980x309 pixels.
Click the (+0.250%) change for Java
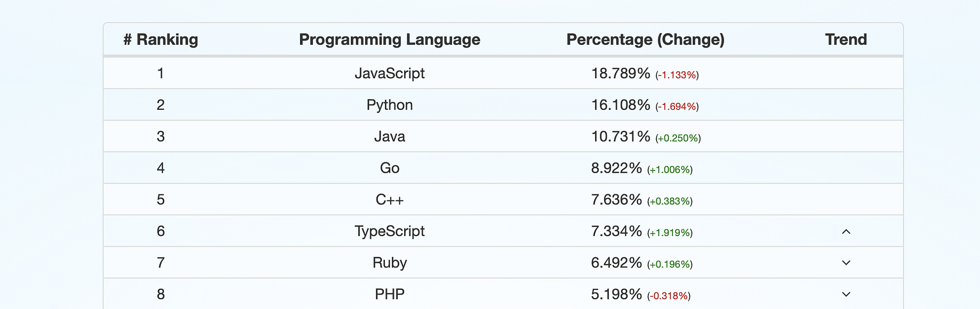click(x=678, y=138)
